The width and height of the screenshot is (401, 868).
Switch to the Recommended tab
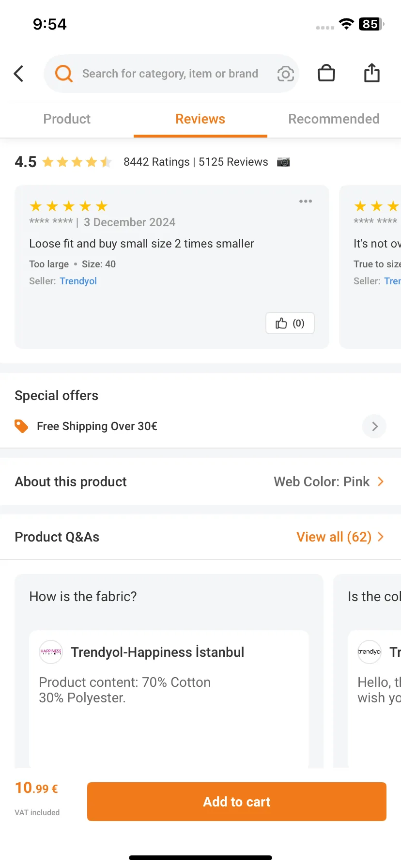point(334,119)
